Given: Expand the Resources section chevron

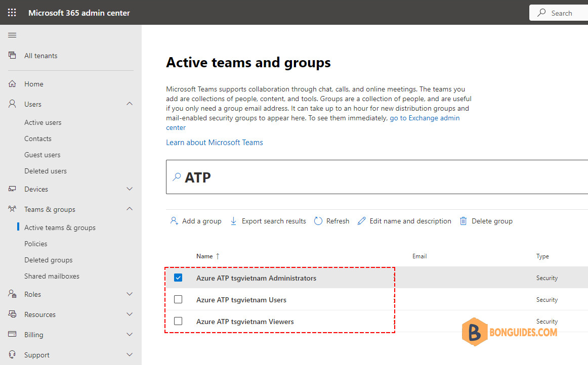Looking at the screenshot, I should (130, 314).
